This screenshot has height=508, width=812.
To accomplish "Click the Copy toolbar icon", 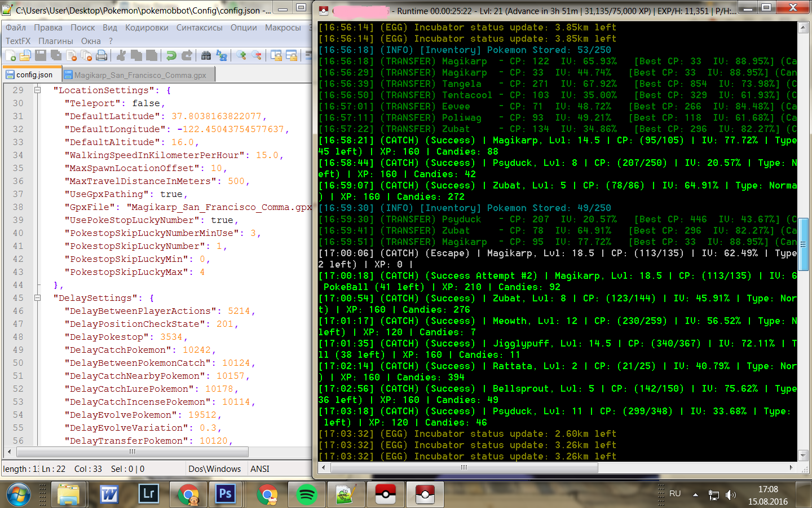I will [136, 55].
